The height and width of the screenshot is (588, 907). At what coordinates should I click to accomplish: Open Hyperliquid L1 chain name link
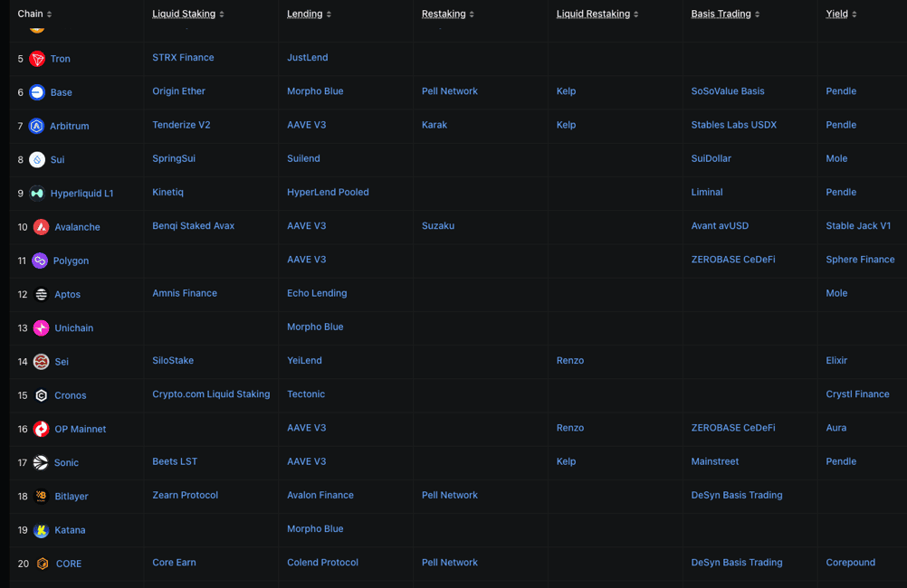(81, 194)
